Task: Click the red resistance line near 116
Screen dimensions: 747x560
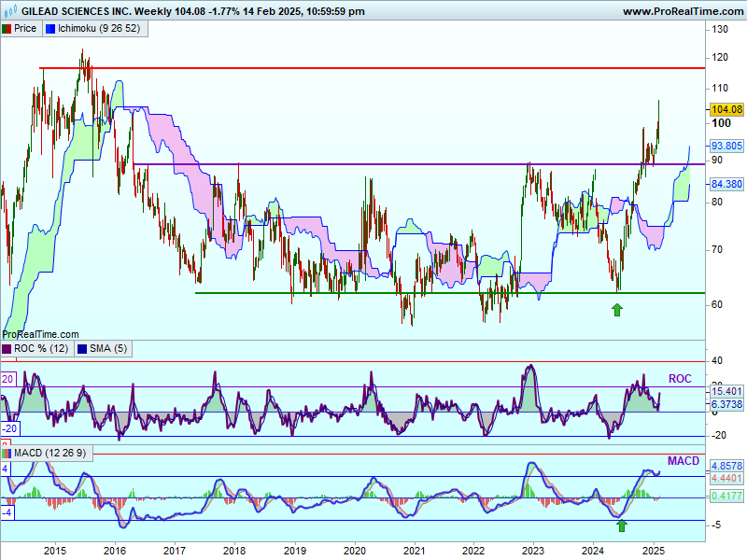Action: click(373, 68)
